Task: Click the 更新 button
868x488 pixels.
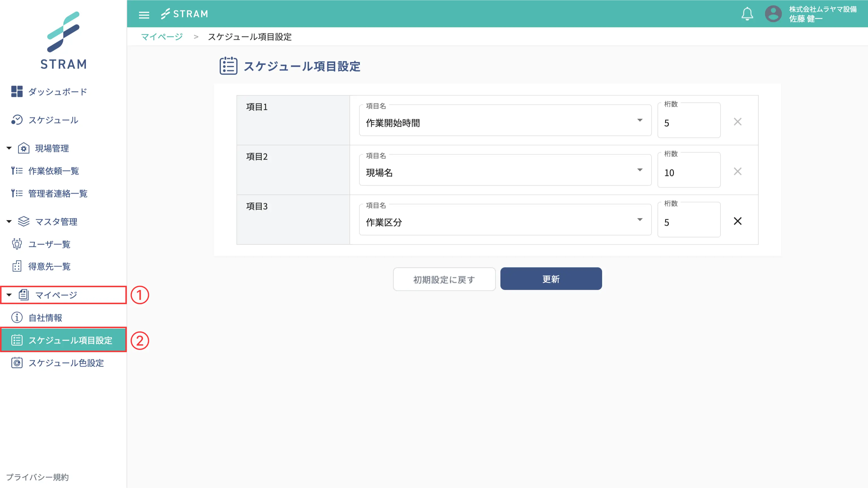Action: pyautogui.click(x=551, y=278)
